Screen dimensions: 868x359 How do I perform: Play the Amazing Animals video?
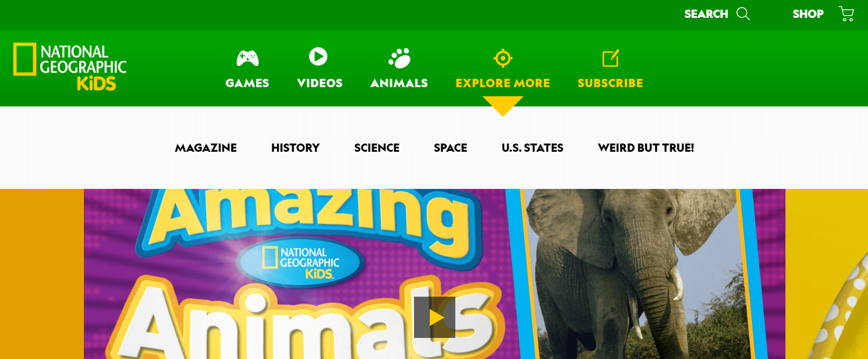pyautogui.click(x=434, y=317)
